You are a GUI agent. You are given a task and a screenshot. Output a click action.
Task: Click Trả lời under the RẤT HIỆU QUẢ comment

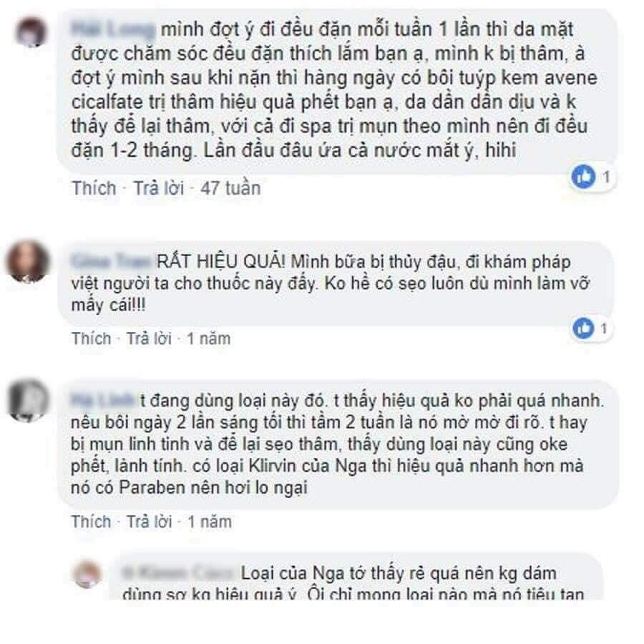click(149, 338)
